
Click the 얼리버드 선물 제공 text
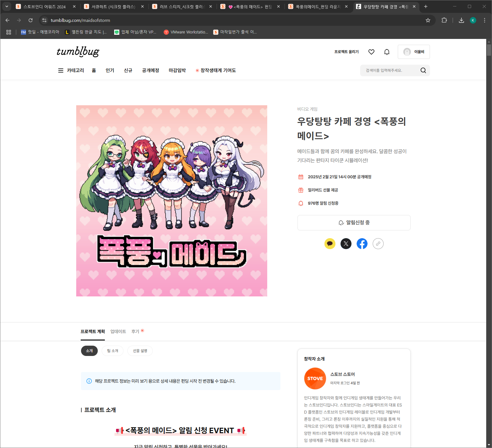pos(323,190)
